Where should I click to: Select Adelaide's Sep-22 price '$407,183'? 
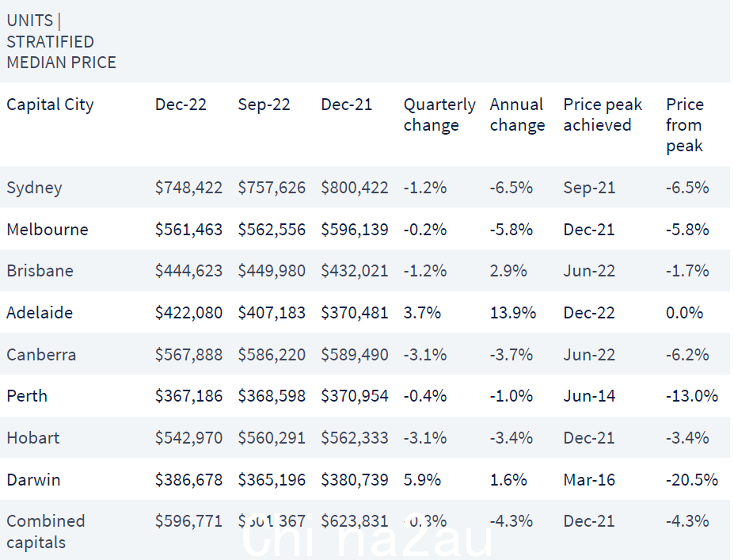[272, 312]
